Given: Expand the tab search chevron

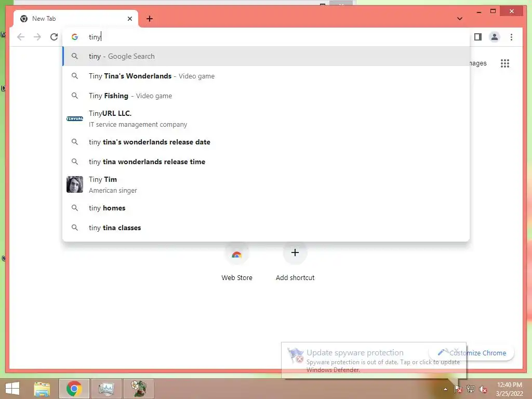Looking at the screenshot, I should click(459, 19).
